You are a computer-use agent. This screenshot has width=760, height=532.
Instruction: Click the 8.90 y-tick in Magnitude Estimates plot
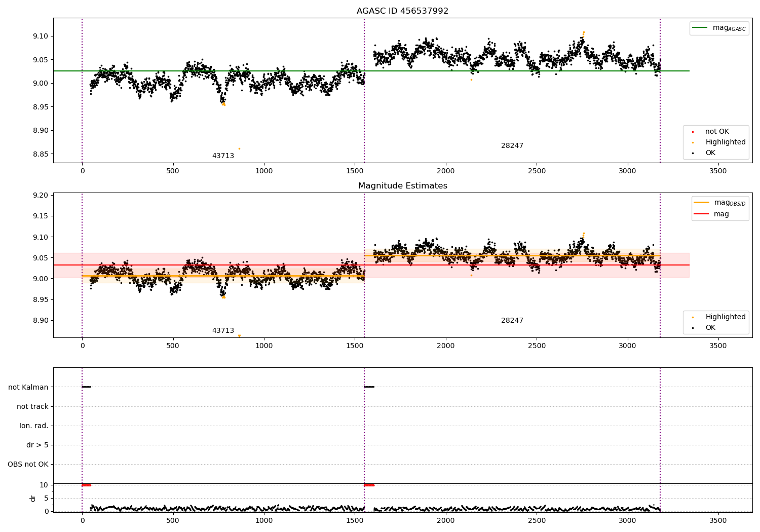[41, 321]
